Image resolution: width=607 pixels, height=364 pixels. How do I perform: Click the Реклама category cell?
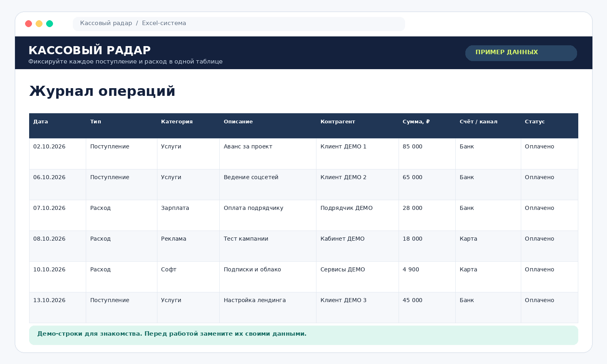coord(188,246)
